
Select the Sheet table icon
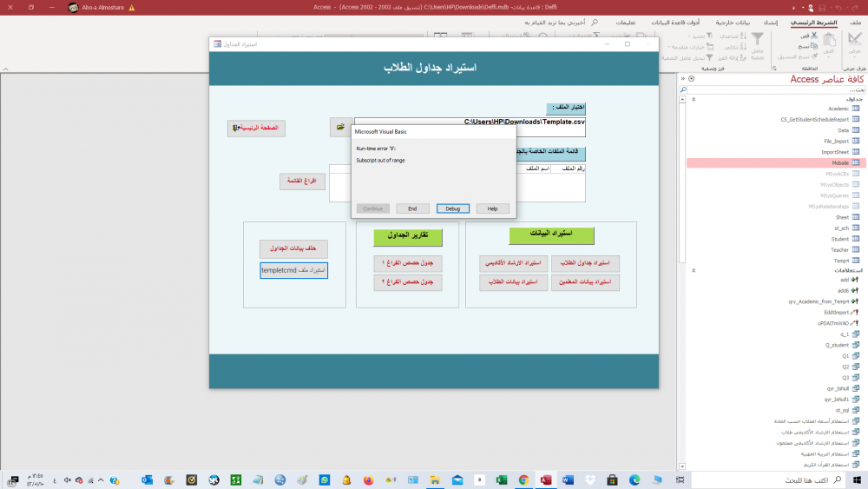click(x=856, y=217)
